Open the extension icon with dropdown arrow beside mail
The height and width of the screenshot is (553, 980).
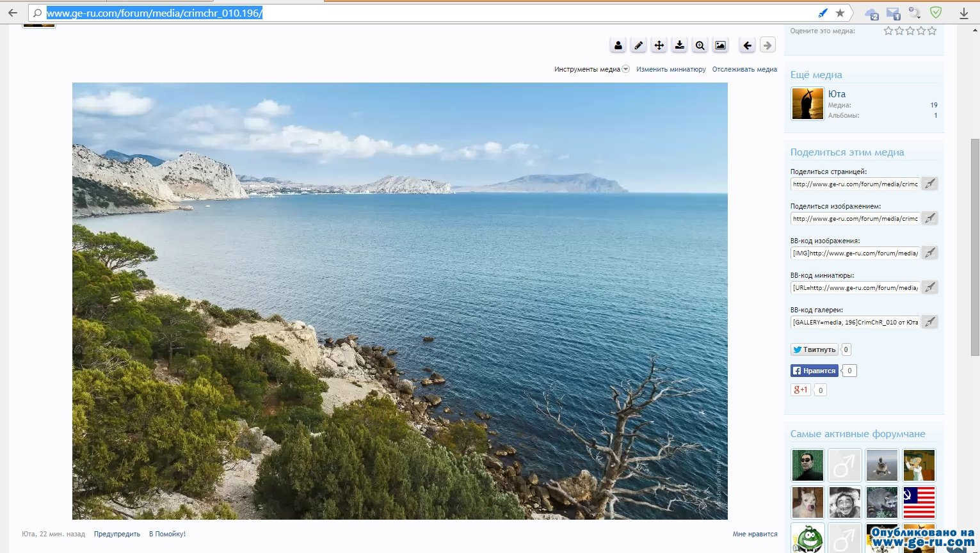(x=915, y=13)
